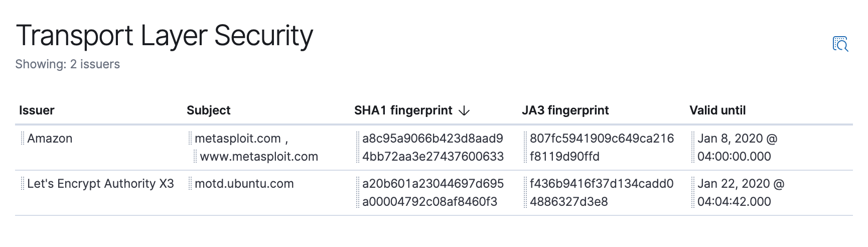Click drag handle beside Let's Encrypt Authority X3
Image resolution: width=868 pixels, height=247 pixels.
[23, 183]
